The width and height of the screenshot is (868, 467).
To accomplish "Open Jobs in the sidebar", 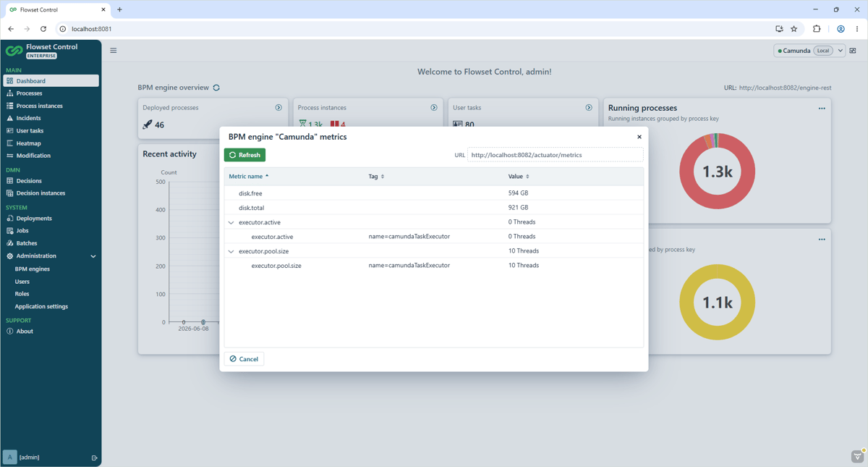I will (51, 231).
